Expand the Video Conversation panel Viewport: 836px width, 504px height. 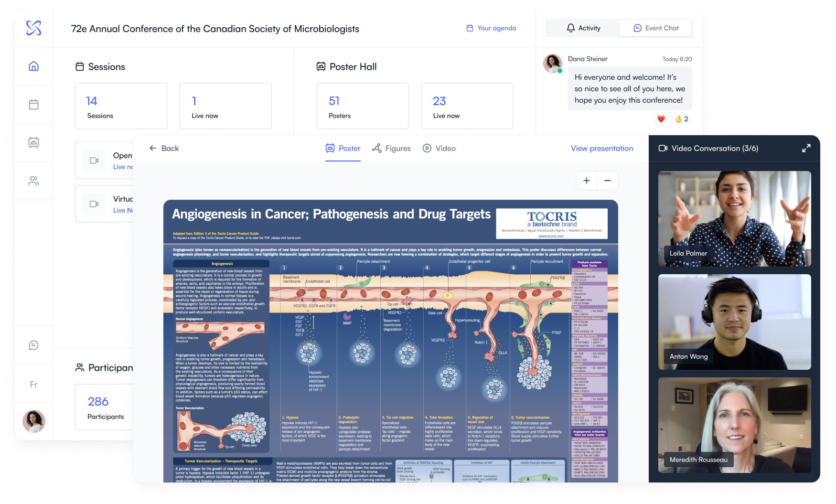pos(806,149)
